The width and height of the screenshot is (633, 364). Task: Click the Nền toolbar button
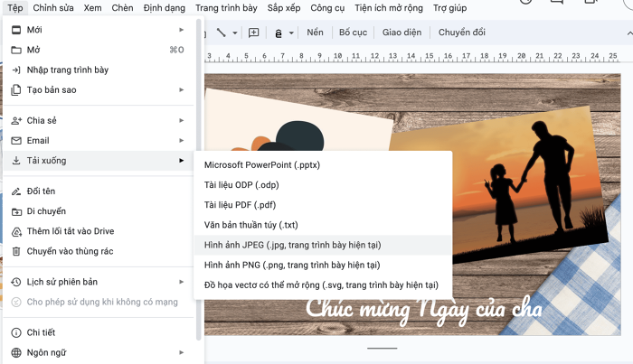[x=315, y=33]
